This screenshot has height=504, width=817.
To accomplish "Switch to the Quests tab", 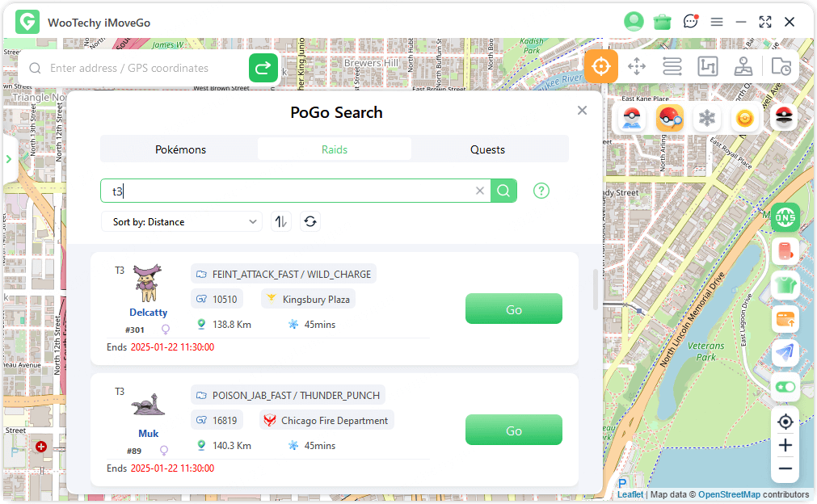I will pos(487,149).
